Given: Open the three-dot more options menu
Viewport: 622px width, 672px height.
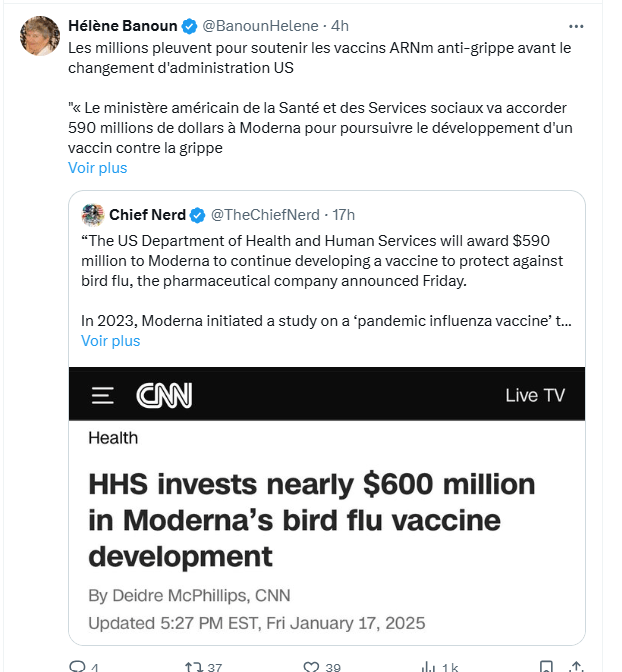Looking at the screenshot, I should pos(575,25).
